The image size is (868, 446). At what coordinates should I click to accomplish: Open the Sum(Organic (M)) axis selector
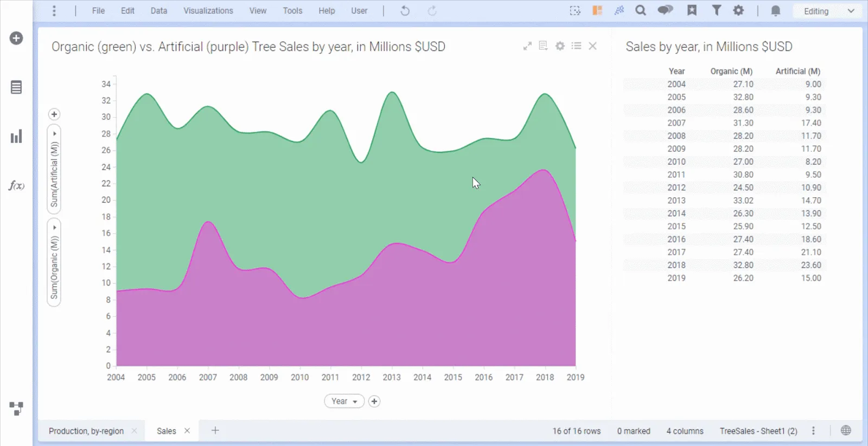click(x=54, y=262)
